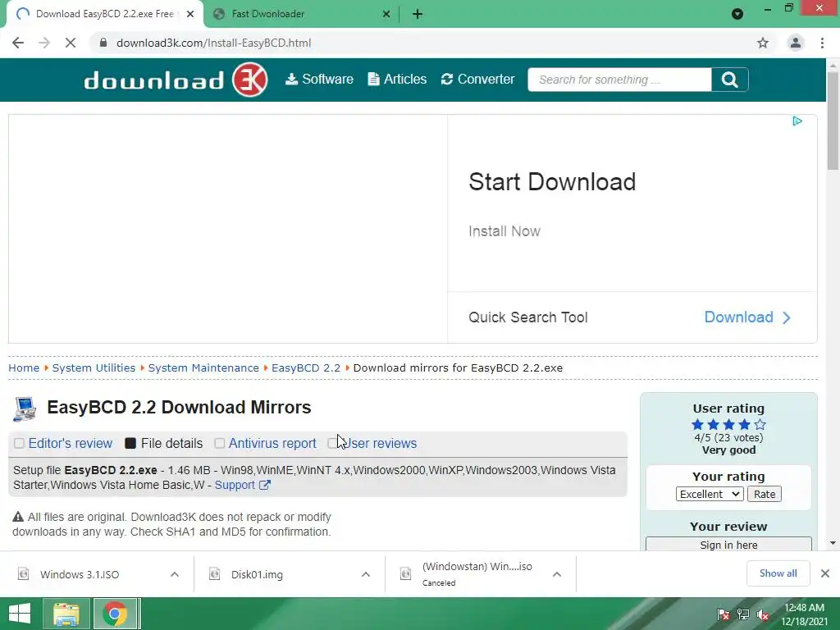Click the search magnifier button
The width and height of the screenshot is (840, 630).
click(x=729, y=80)
